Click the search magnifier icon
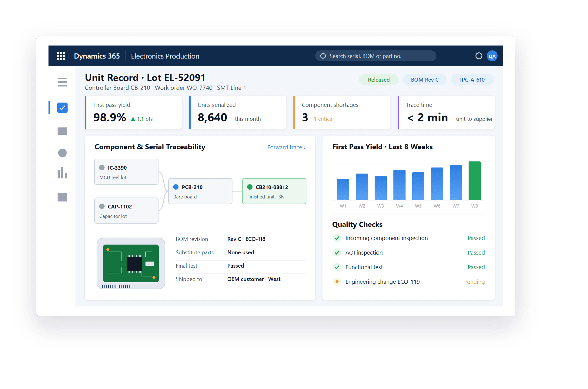The width and height of the screenshot is (588, 389). (x=323, y=56)
